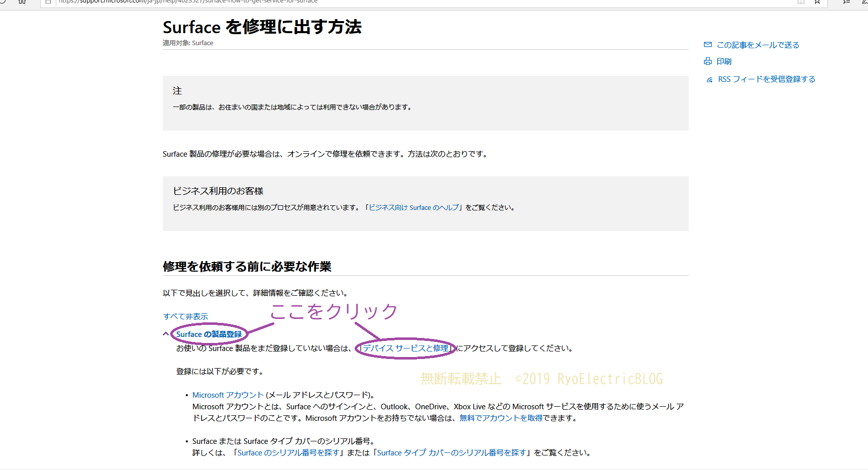
Task: Open Surface タイプ カバーのシリアル番号を探す link
Action: pyautogui.click(x=452, y=453)
